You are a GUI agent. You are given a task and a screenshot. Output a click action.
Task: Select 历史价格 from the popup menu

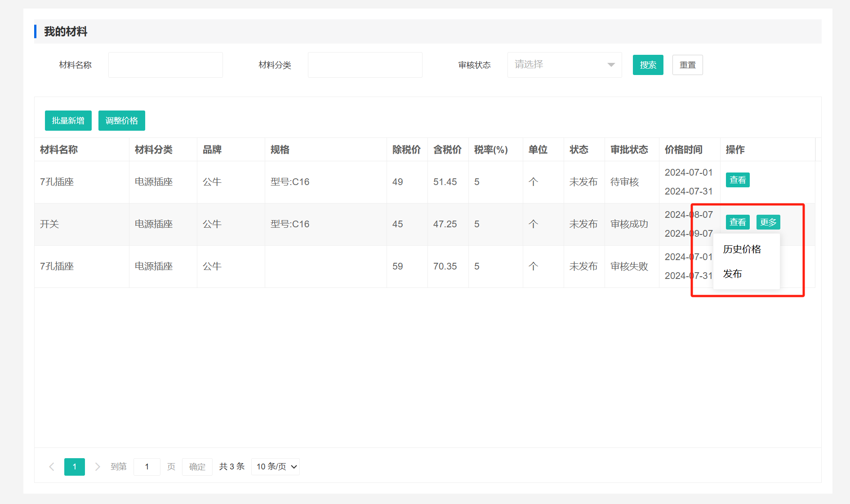pyautogui.click(x=742, y=249)
